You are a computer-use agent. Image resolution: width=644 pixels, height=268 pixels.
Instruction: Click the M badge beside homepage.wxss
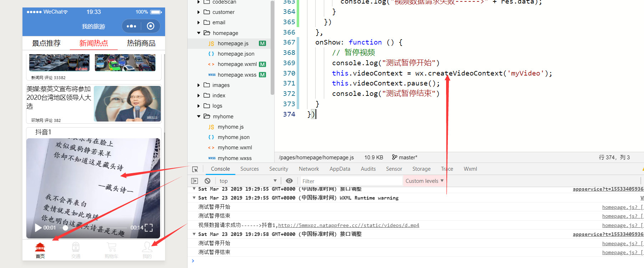coord(262,75)
